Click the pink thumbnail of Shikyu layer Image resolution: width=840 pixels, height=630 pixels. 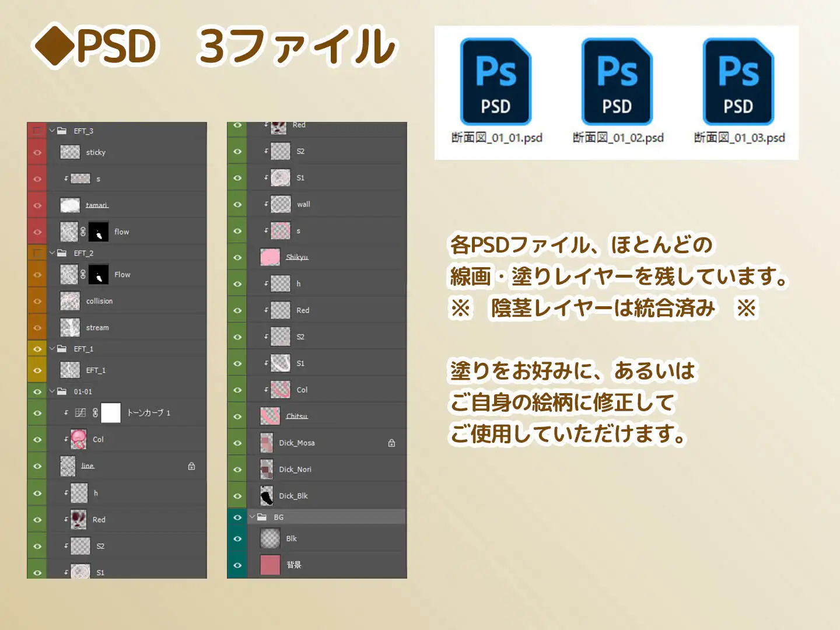tap(270, 257)
